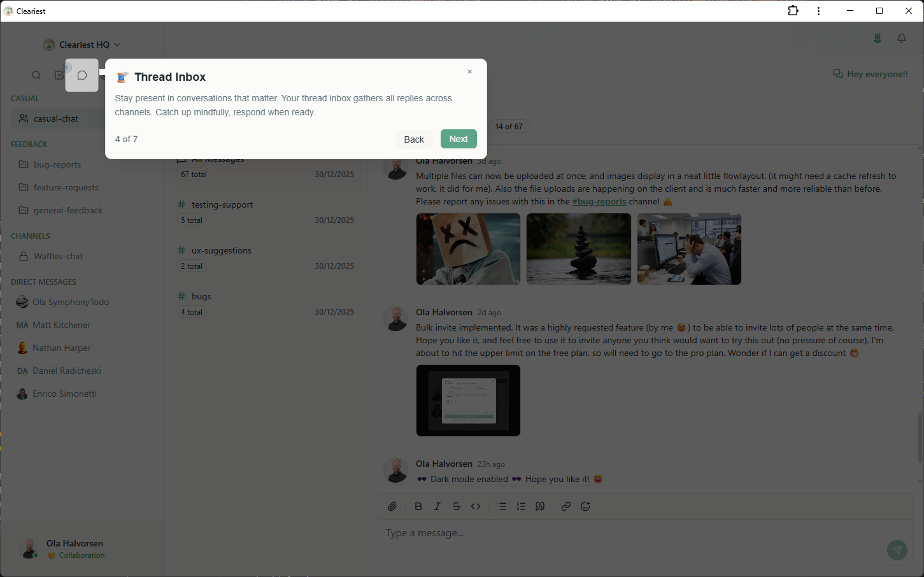The image size is (924, 577).
Task: Insert a bulleted list
Action: [502, 506]
